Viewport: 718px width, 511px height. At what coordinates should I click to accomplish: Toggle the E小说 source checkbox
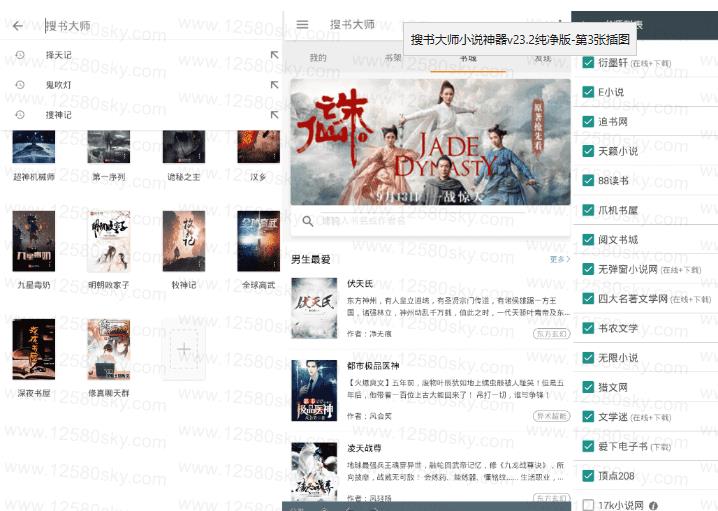(588, 92)
